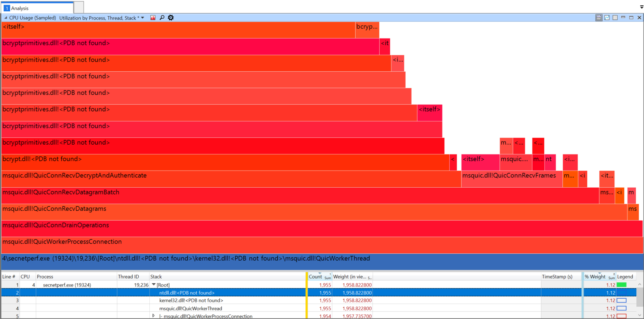
Task: Switch to the Analysis tab
Action: pyautogui.click(x=37, y=8)
